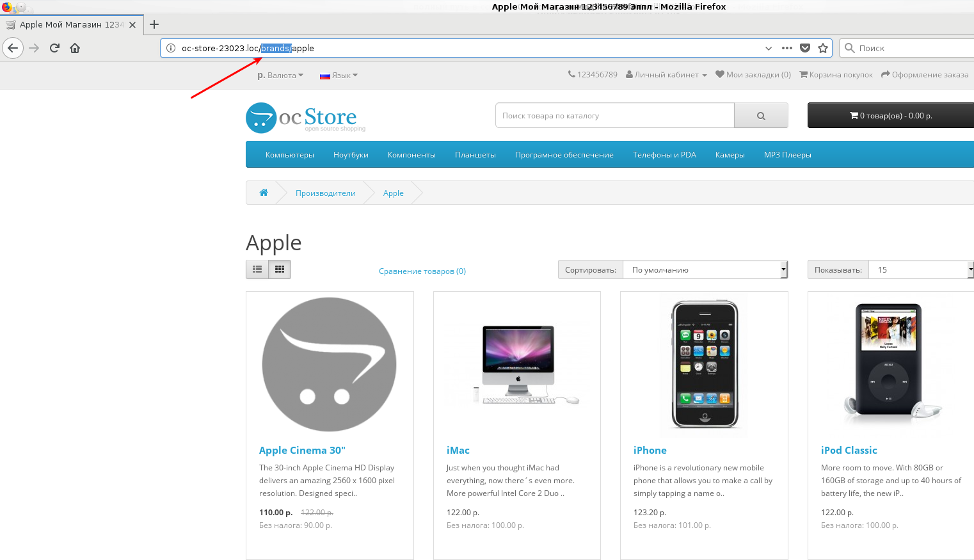974x560 pixels.
Task: Click the iPhone product image
Action: pyautogui.click(x=704, y=364)
